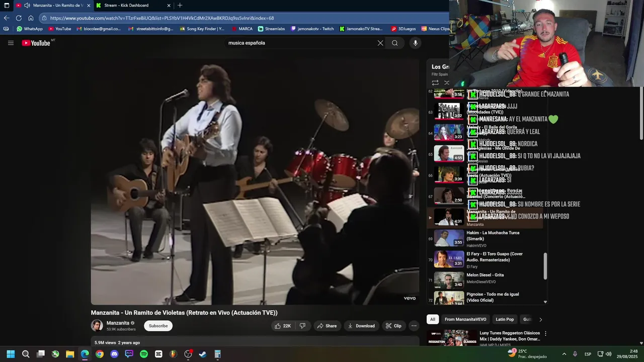Download the video
Screen dimensions: 644x362
tap(361, 326)
